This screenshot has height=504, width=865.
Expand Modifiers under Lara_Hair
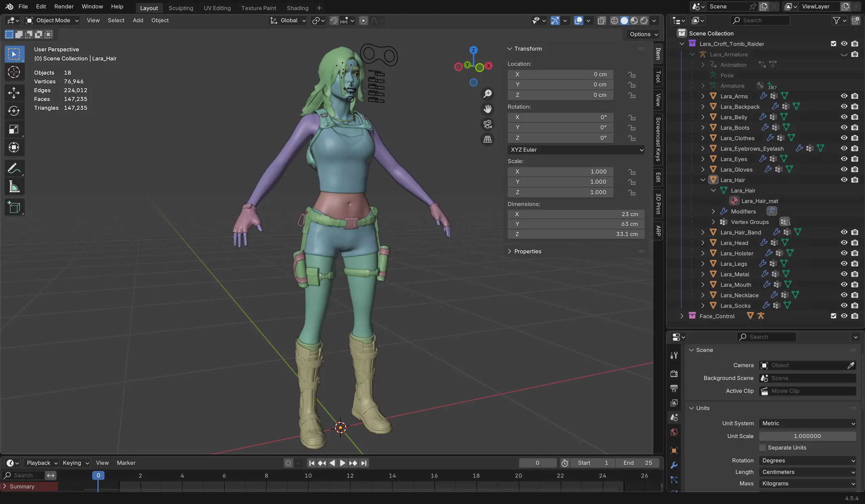pos(713,212)
